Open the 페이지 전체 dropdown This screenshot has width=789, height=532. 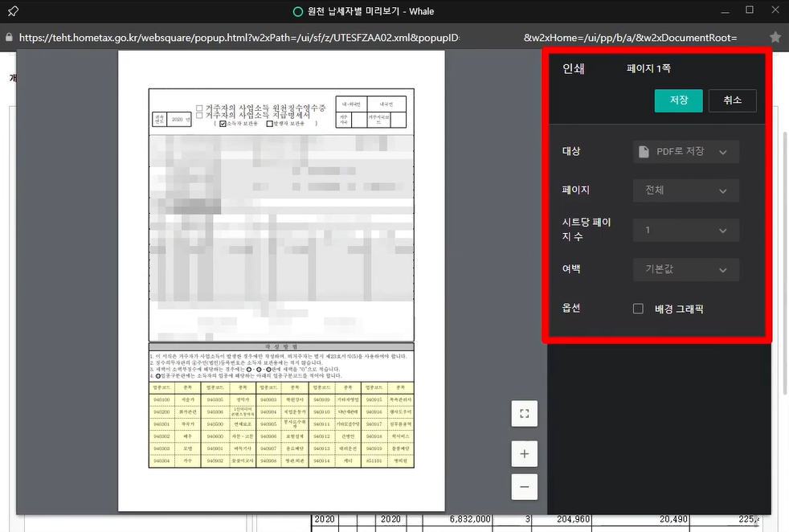(x=686, y=190)
